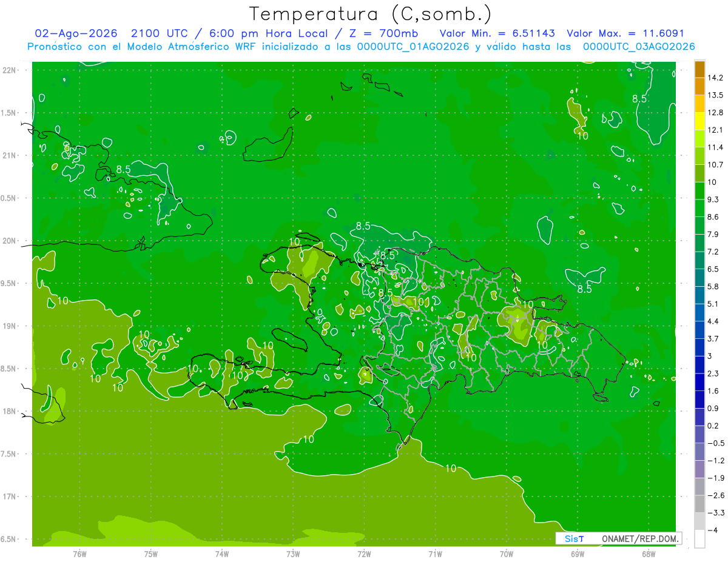
Task: Click longitude axis label '71W'
Action: pyautogui.click(x=435, y=554)
